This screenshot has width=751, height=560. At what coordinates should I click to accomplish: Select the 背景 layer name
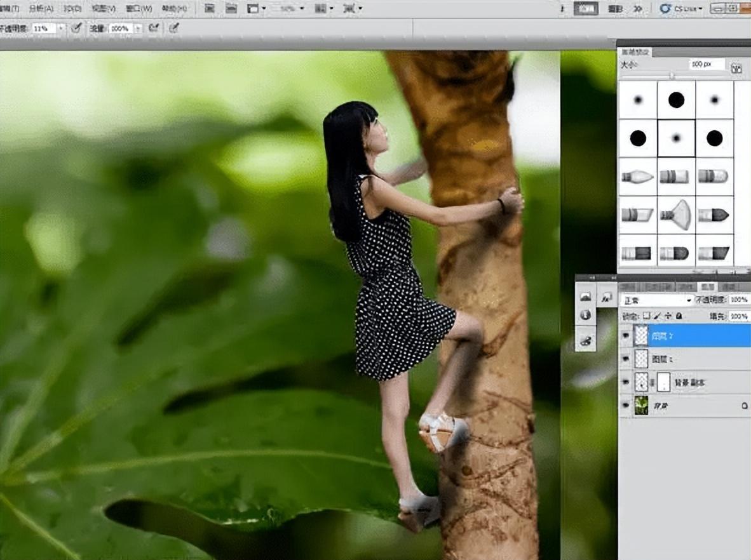pos(661,406)
